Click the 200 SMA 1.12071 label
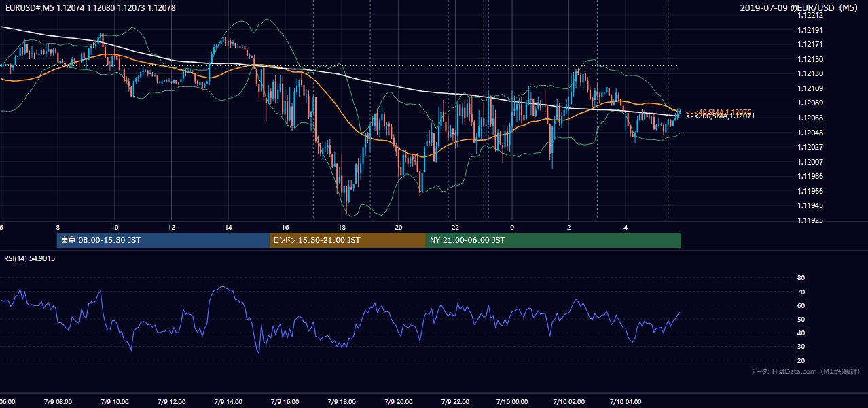The image size is (868, 408). click(x=720, y=116)
